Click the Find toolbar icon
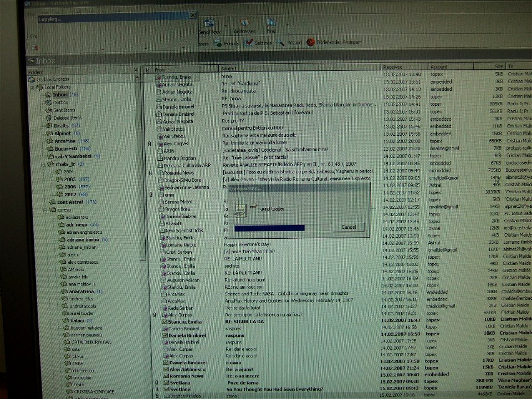 [x=271, y=23]
